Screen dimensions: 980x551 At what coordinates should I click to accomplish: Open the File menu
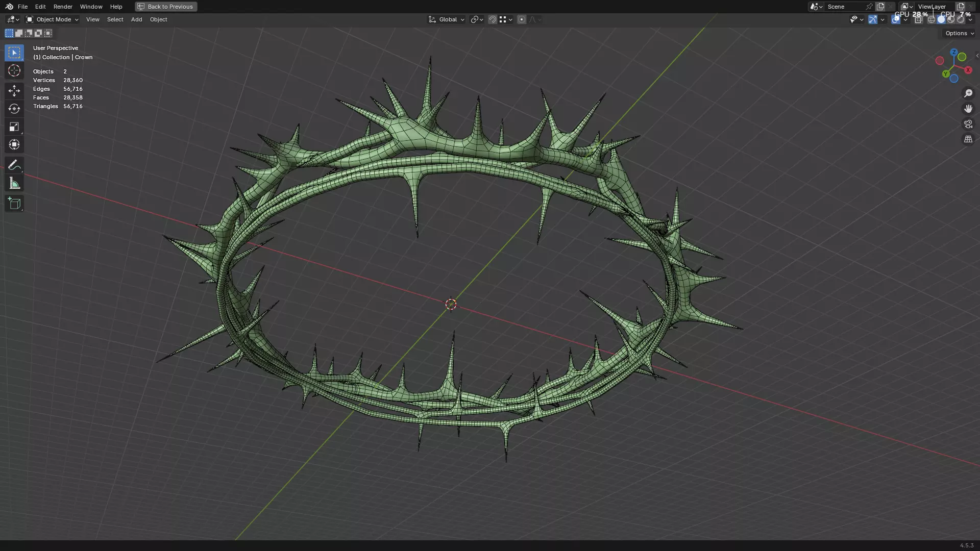(x=22, y=7)
